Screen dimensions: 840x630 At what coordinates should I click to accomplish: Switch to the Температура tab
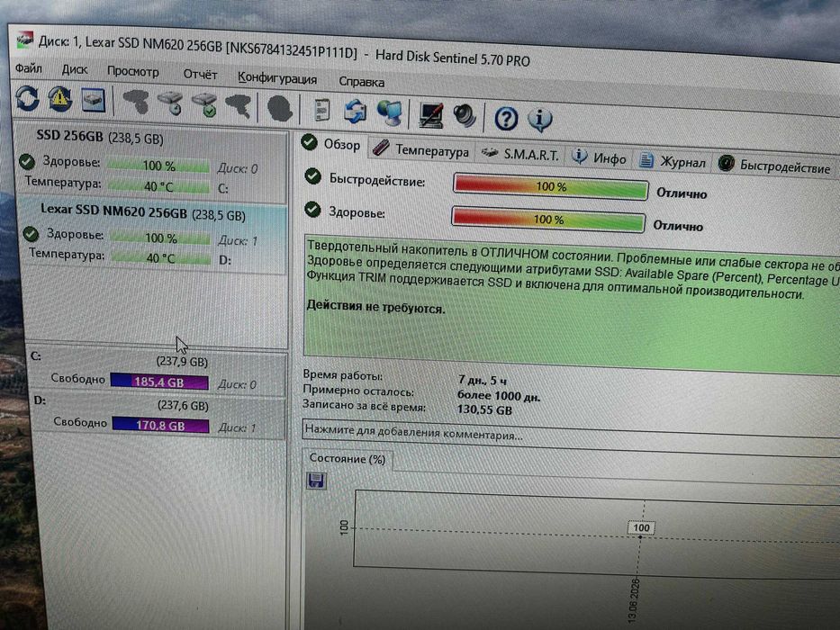pos(421,149)
